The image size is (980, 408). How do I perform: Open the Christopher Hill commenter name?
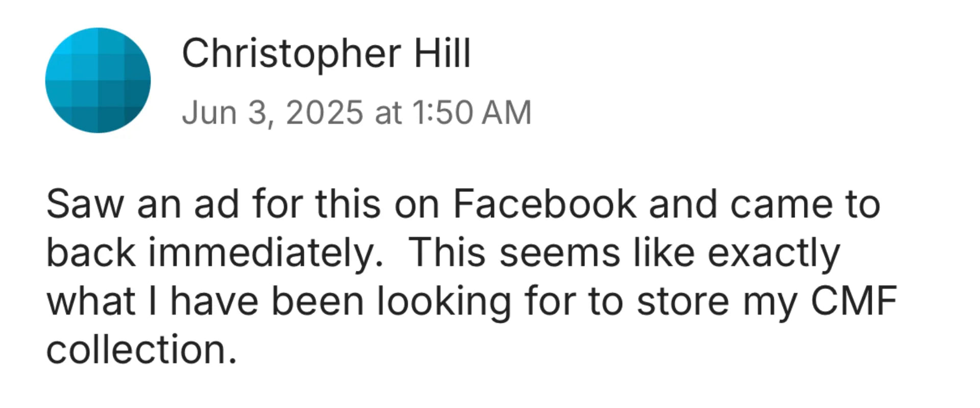(x=326, y=54)
